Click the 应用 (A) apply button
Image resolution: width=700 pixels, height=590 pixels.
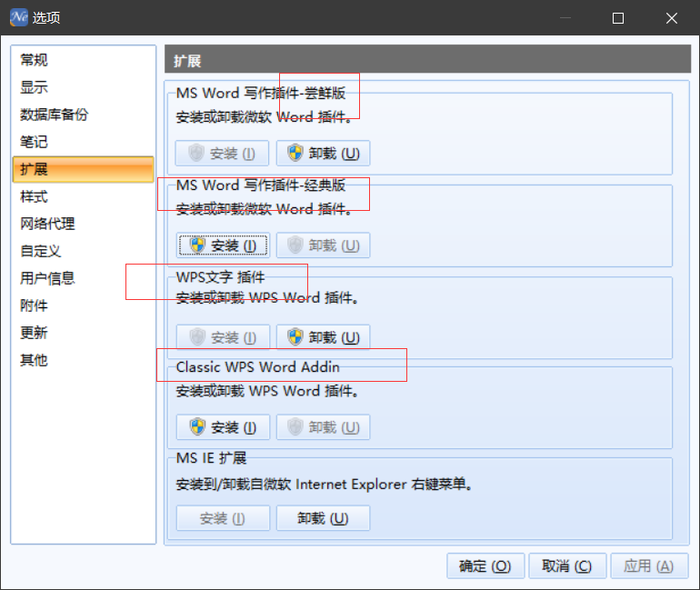(x=650, y=565)
